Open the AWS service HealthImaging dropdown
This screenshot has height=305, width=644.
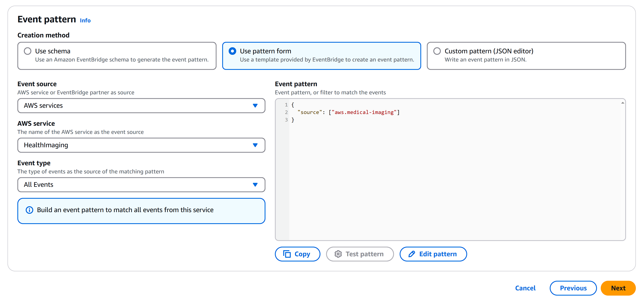141,145
